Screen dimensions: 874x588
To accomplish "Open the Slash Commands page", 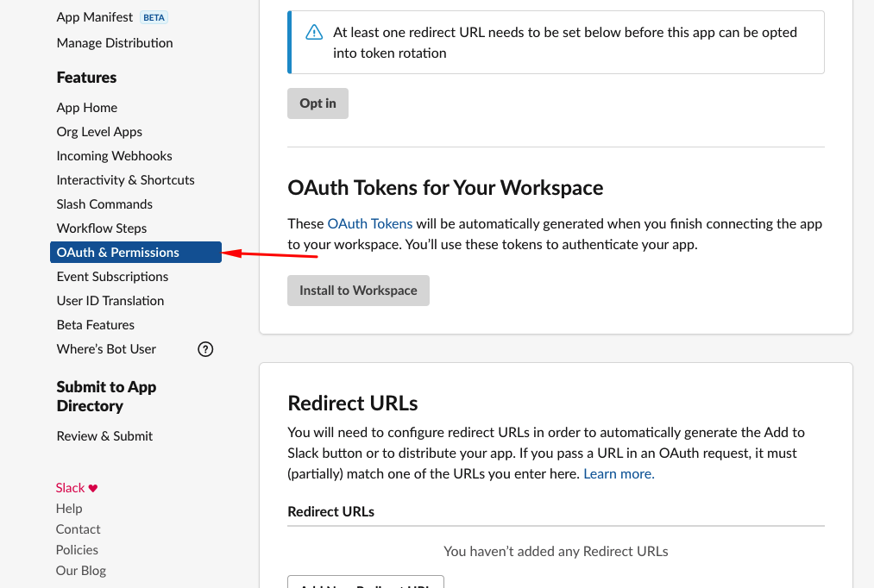I will click(104, 203).
